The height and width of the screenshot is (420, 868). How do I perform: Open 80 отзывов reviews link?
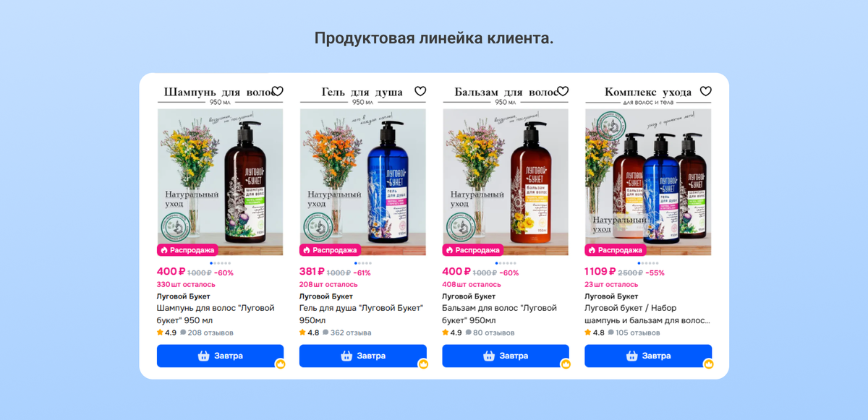494,333
